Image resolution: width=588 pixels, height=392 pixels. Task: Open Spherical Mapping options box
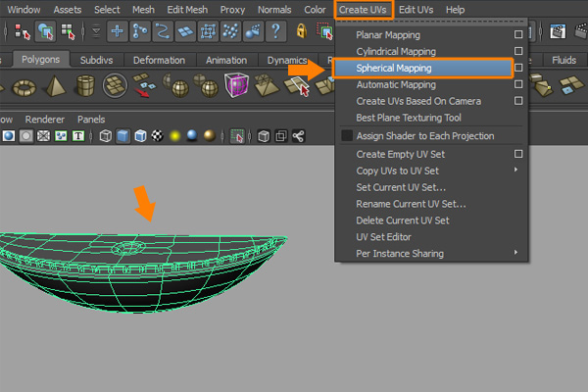(518, 69)
